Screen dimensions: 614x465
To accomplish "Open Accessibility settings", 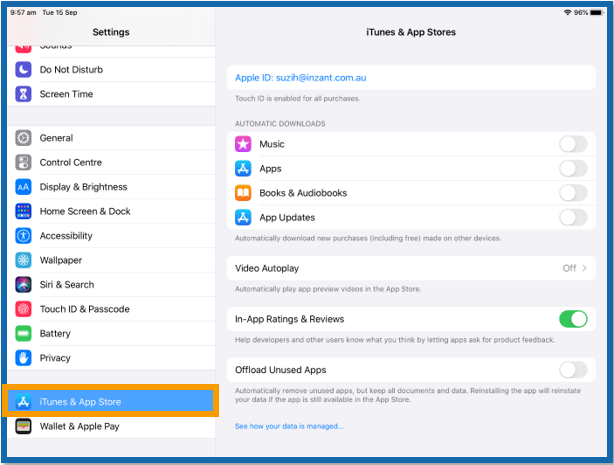I will pyautogui.click(x=112, y=236).
